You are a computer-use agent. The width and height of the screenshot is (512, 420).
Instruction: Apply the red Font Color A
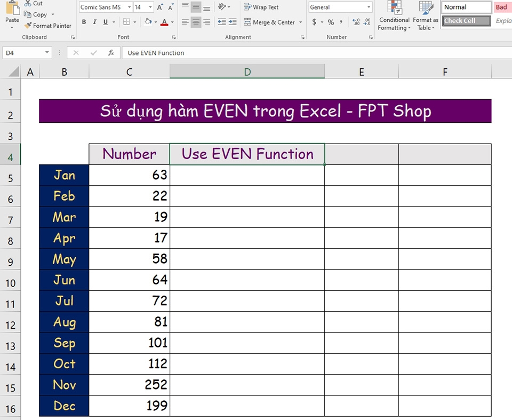click(x=164, y=22)
